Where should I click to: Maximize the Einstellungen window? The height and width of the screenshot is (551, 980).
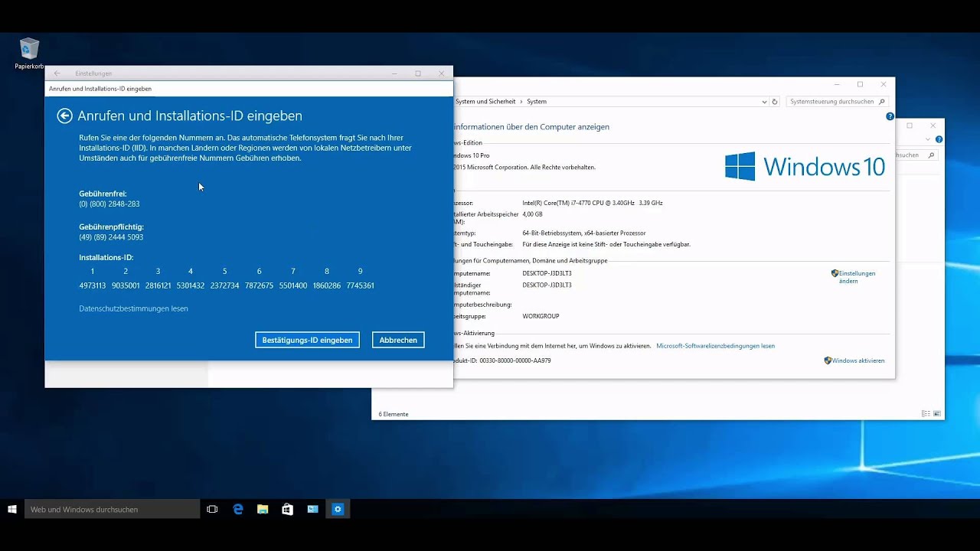tap(418, 73)
